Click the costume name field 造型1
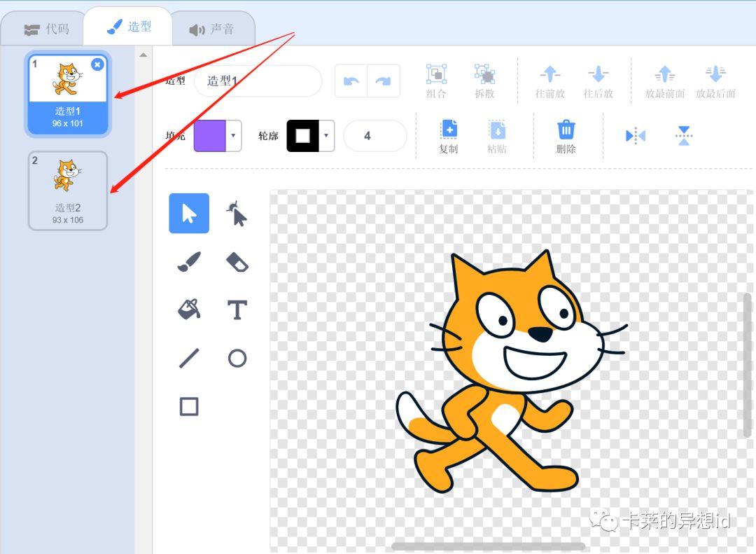 click(258, 81)
